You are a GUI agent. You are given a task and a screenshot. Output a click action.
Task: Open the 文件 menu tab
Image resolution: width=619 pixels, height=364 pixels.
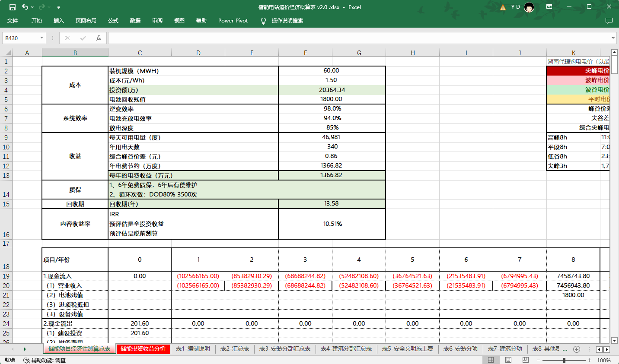(13, 21)
